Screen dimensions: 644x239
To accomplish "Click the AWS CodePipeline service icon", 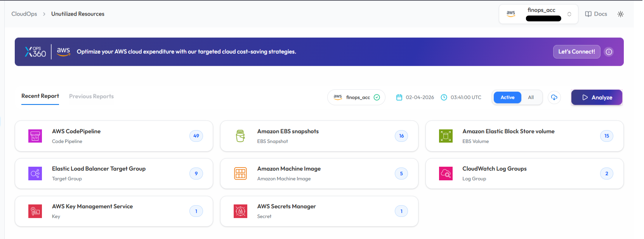I will pos(35,136).
